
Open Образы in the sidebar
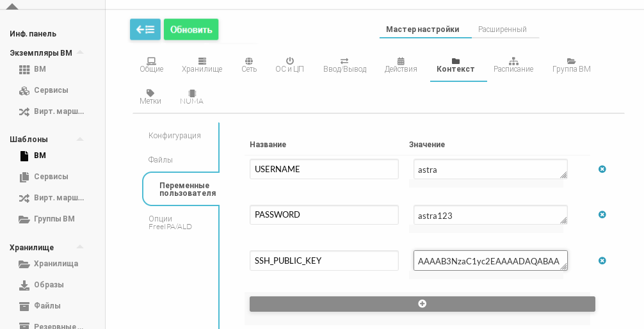click(x=49, y=285)
